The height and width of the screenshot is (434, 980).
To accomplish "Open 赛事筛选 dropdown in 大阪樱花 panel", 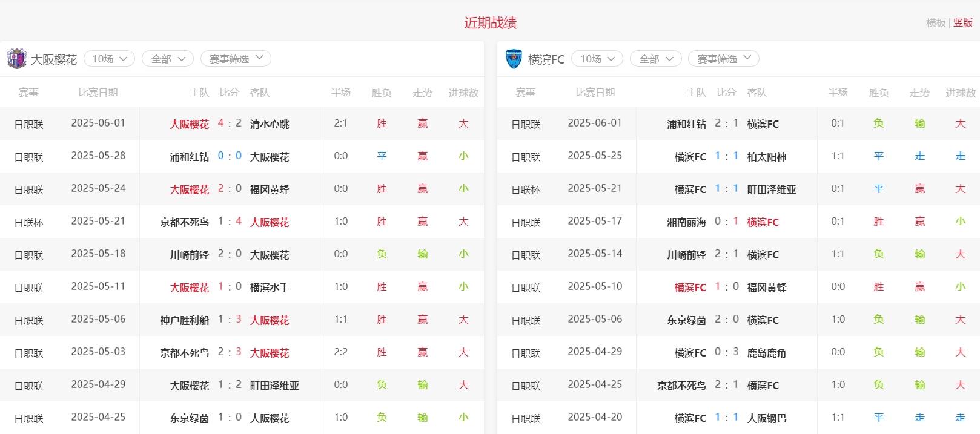I will pyautogui.click(x=236, y=59).
